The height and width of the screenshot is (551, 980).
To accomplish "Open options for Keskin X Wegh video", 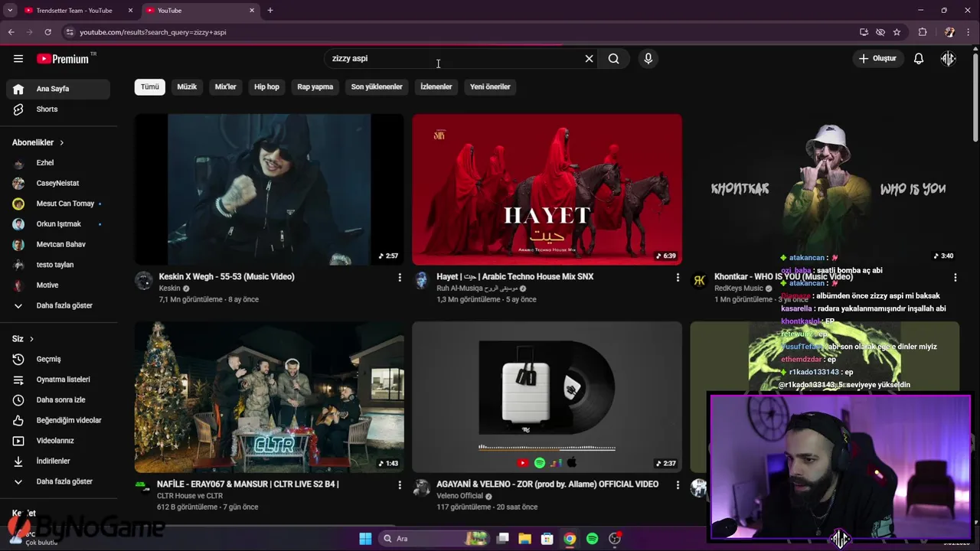I will pos(399,277).
